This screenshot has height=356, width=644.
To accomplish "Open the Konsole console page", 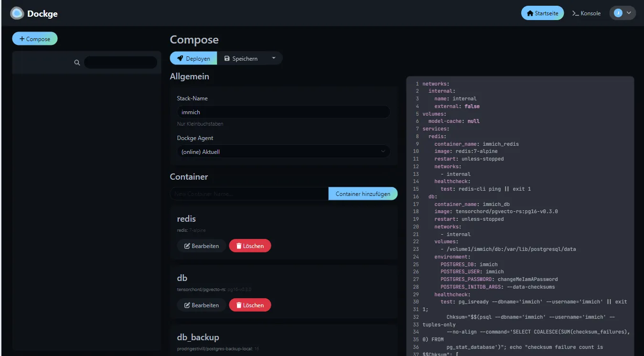I will tap(586, 13).
